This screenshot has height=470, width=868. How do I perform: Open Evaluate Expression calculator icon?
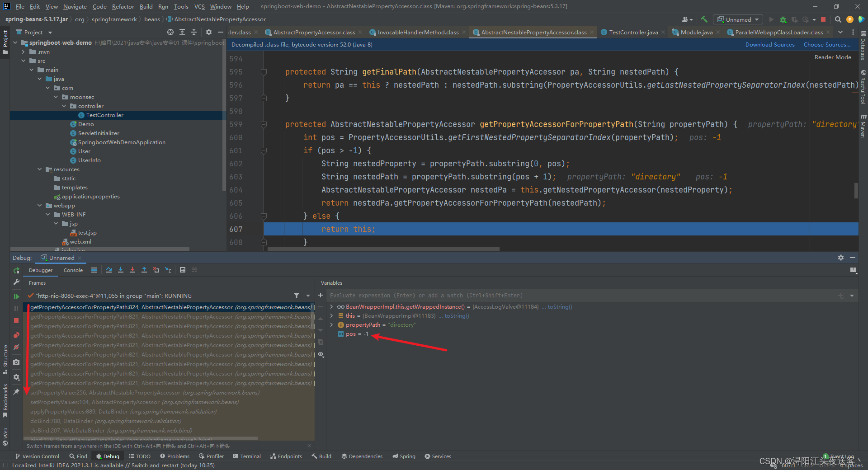[x=183, y=270]
